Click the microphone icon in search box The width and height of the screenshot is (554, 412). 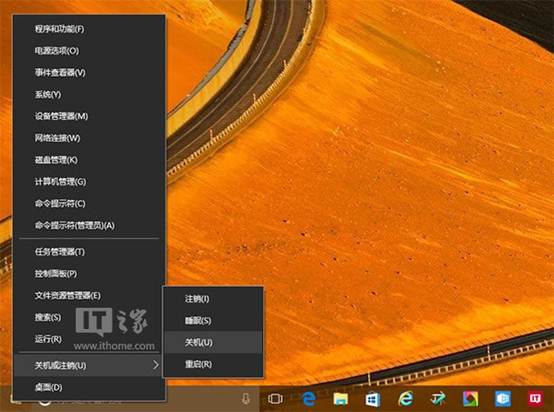pos(246,399)
